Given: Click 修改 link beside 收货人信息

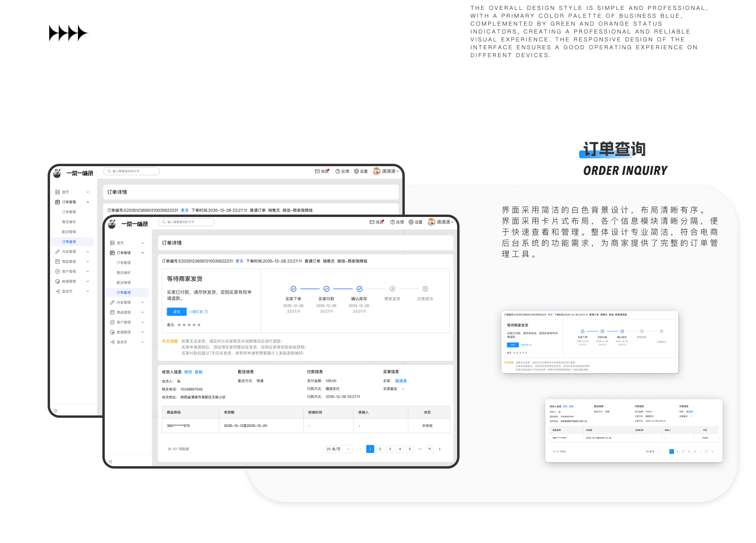Looking at the screenshot, I should [188, 372].
